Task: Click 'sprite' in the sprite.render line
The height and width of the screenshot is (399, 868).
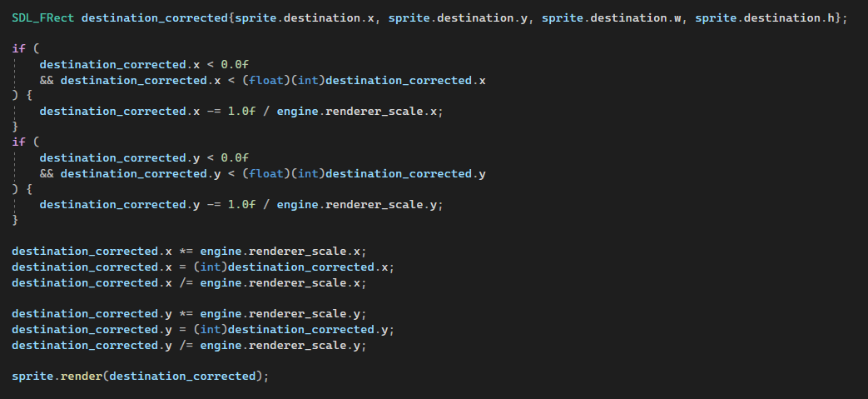Action: 32,377
